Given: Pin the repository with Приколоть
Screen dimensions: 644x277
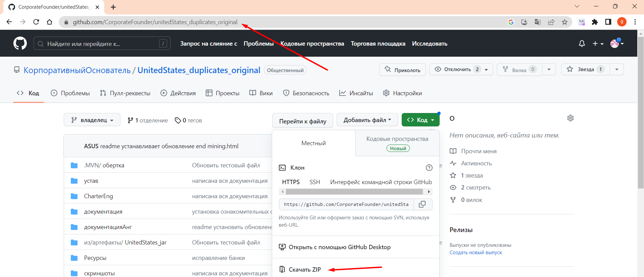Looking at the screenshot, I should pyautogui.click(x=402, y=70).
